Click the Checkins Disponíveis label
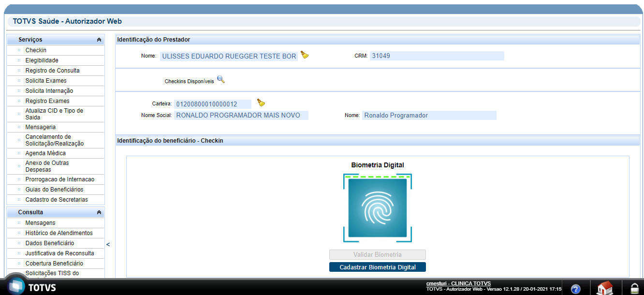Viewport: 644px width, 295px height. [x=189, y=82]
